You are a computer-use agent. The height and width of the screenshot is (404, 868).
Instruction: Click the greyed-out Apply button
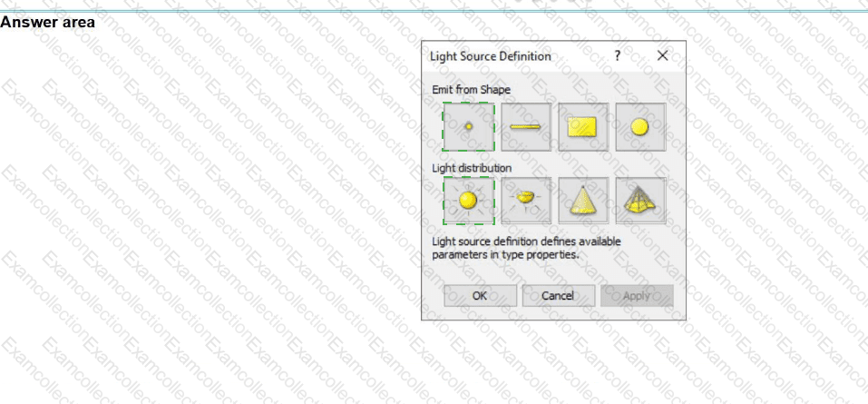tap(636, 296)
